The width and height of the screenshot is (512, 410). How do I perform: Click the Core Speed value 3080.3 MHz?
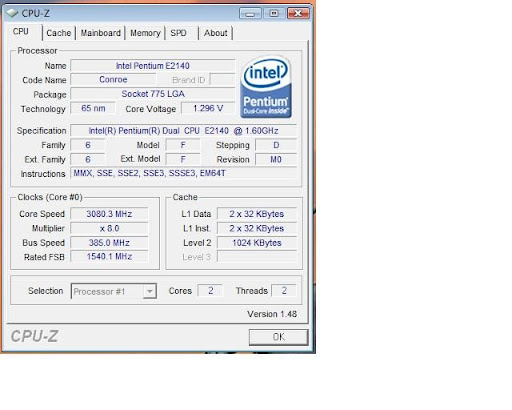(109, 214)
